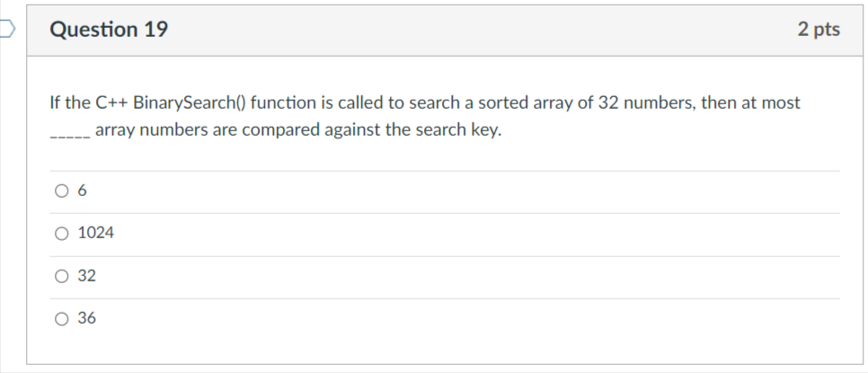
Task: Click the word "BinarySearch()" in the question
Action: (x=190, y=103)
